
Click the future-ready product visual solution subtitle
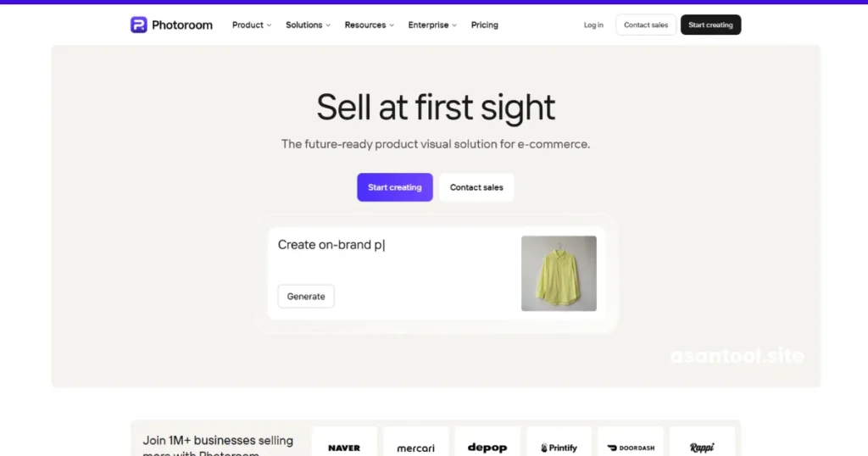436,144
